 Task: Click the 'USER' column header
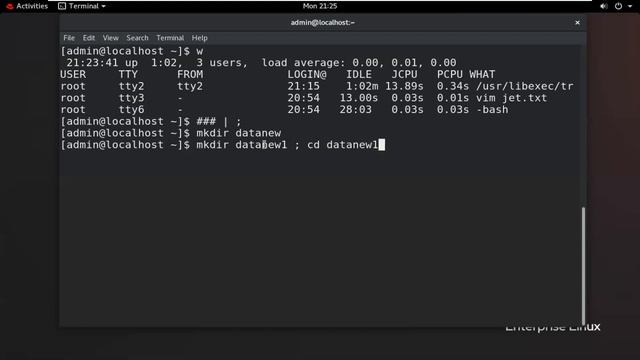tap(73, 74)
